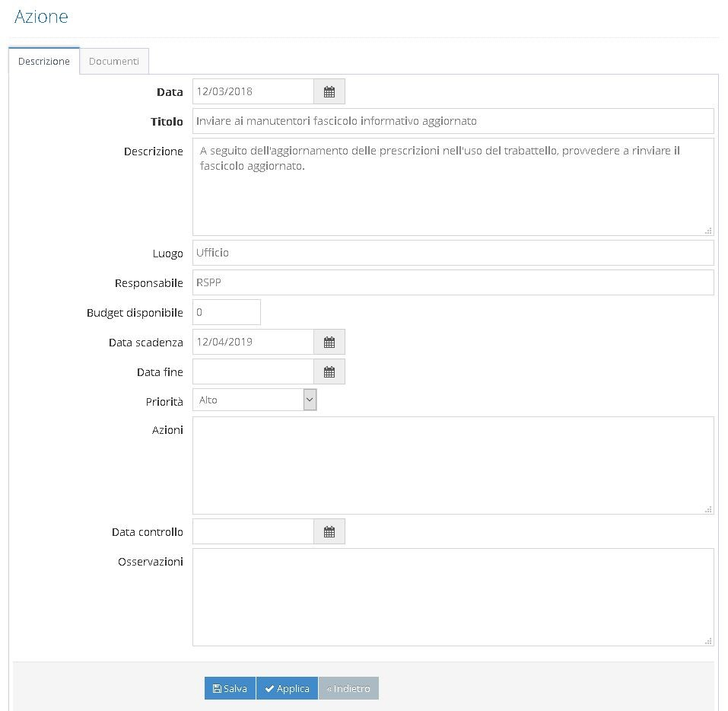Click the Applica button
The width and height of the screenshot is (728, 711).
(287, 688)
